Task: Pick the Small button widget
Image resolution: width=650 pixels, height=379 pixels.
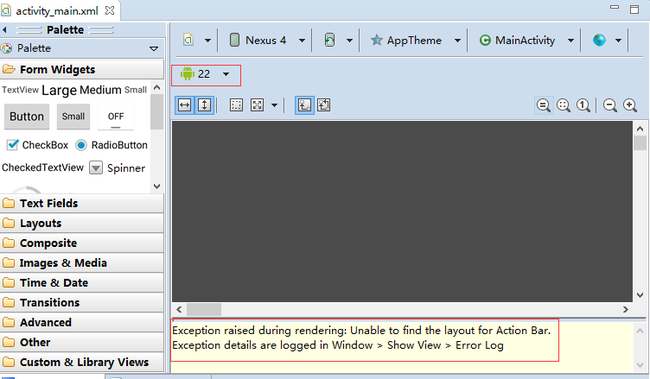Action: tap(73, 117)
